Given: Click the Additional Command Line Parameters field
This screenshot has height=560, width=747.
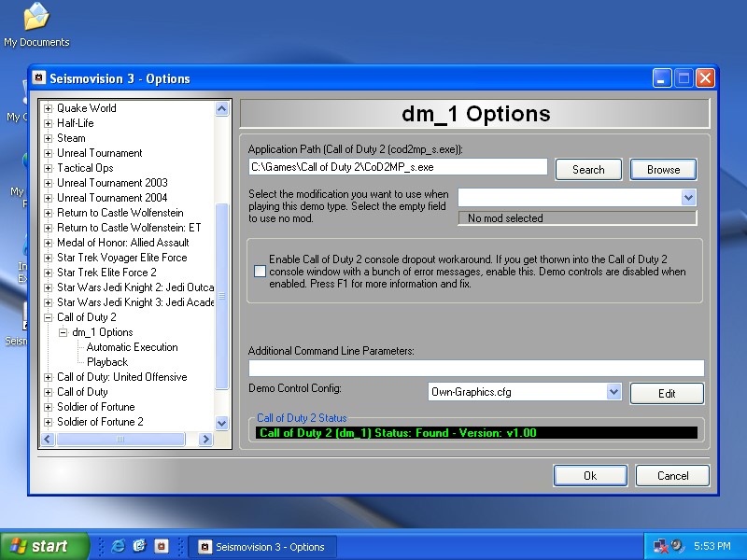Looking at the screenshot, I should pos(475,368).
